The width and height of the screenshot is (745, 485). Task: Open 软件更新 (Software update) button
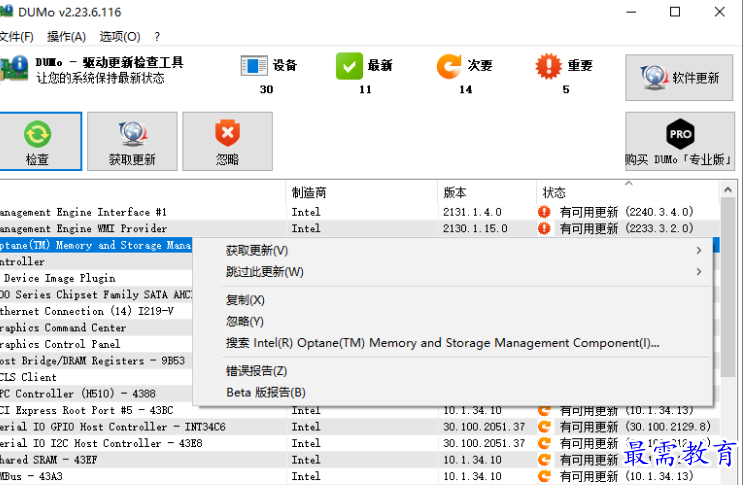click(x=679, y=78)
